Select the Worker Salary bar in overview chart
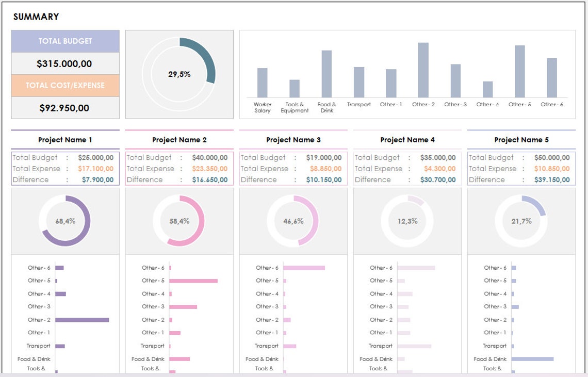This screenshot has height=377, width=588. tap(262, 83)
